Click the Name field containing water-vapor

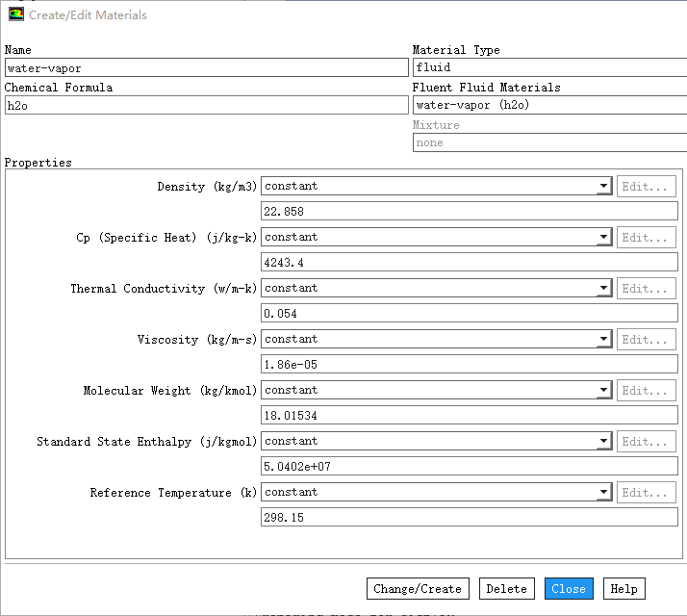click(206, 67)
